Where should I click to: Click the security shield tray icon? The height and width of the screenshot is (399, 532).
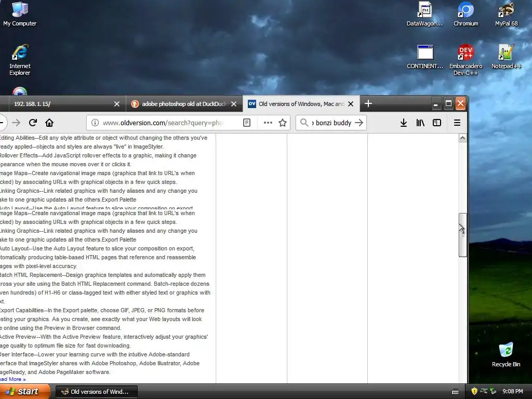[x=474, y=391]
